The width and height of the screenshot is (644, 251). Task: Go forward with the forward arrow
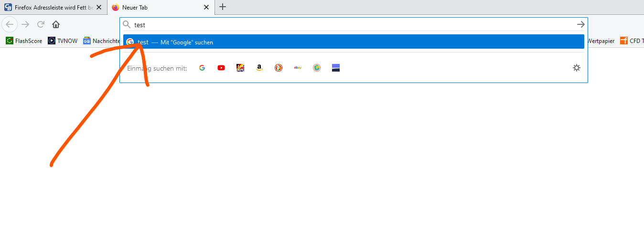(25, 24)
